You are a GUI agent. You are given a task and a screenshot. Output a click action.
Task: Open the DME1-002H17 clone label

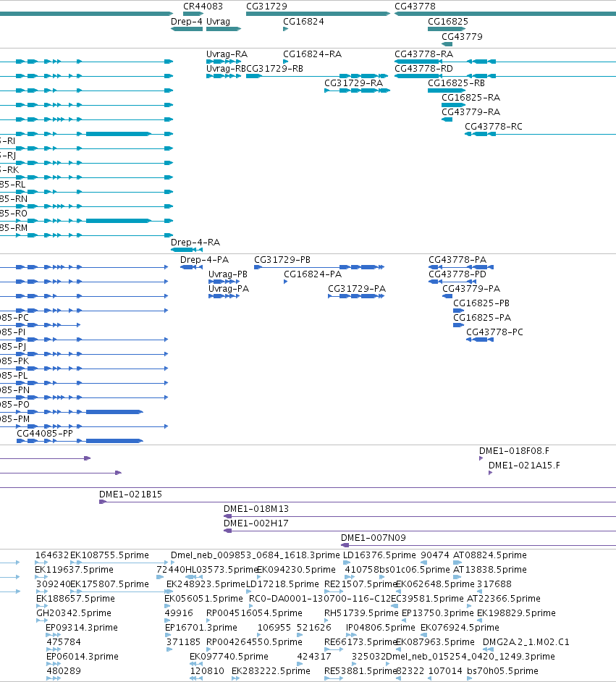256,523
